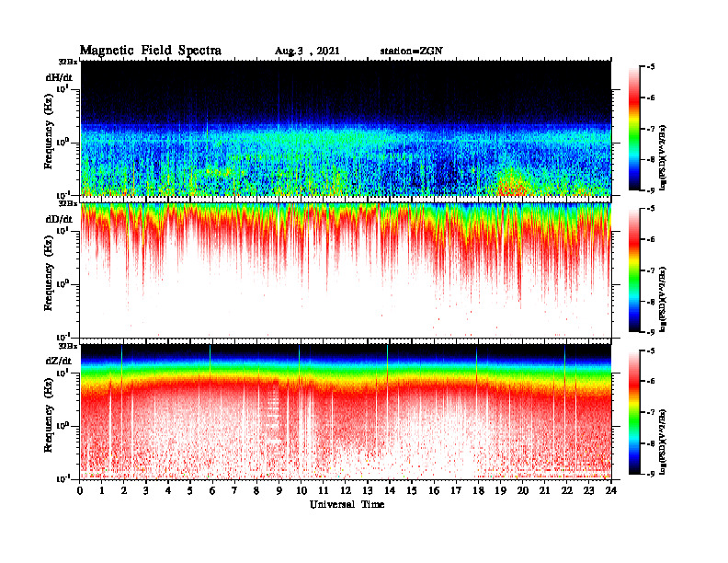The width and height of the screenshot is (728, 563).
Task: Click the "dH/dt" panel label
Action: tap(59, 77)
